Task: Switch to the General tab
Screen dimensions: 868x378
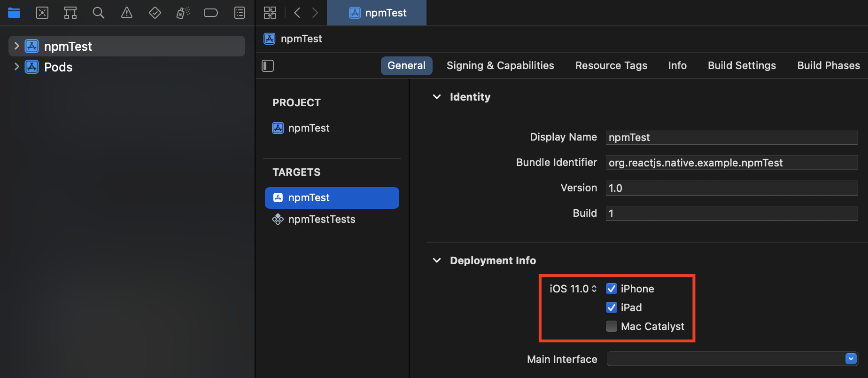Action: click(406, 66)
